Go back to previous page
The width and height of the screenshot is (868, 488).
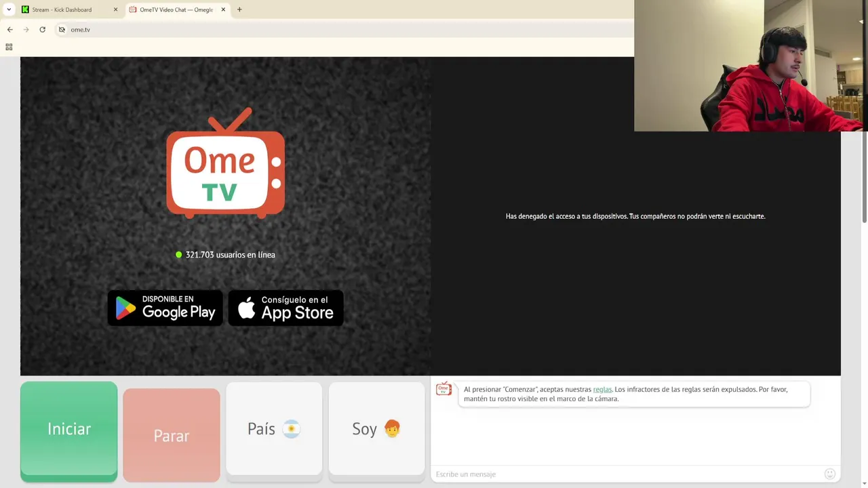[9, 29]
